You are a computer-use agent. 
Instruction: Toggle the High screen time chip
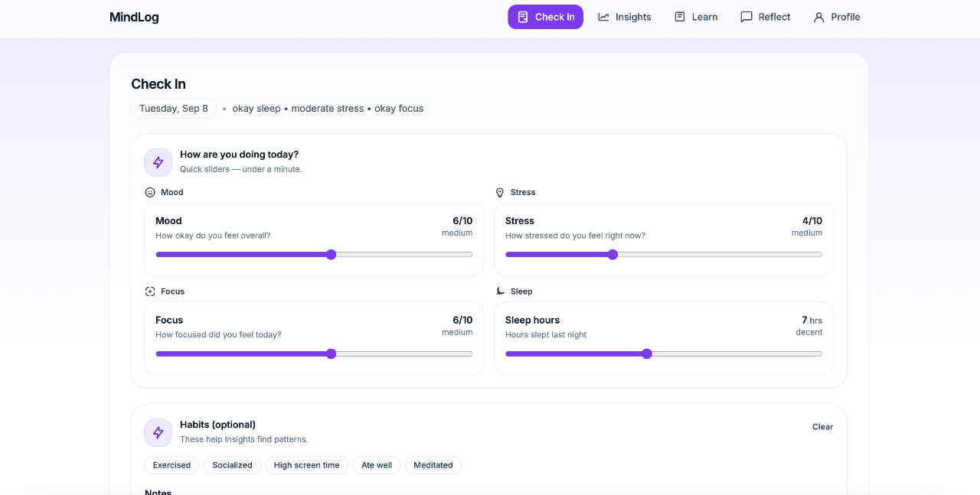pos(306,465)
